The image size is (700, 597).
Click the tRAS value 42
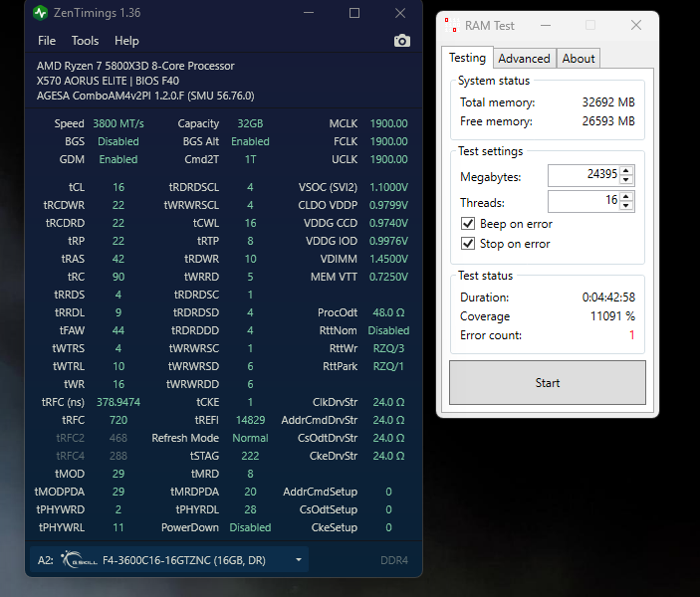118,259
